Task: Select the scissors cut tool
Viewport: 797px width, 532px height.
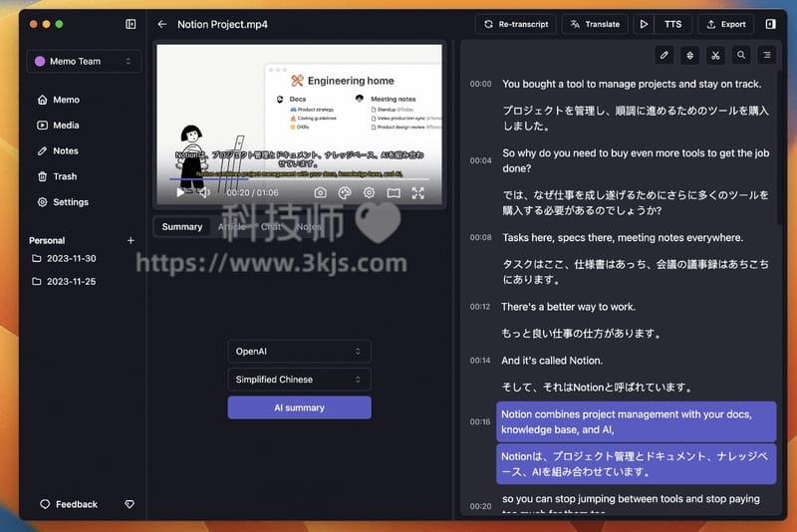Action: (715, 55)
